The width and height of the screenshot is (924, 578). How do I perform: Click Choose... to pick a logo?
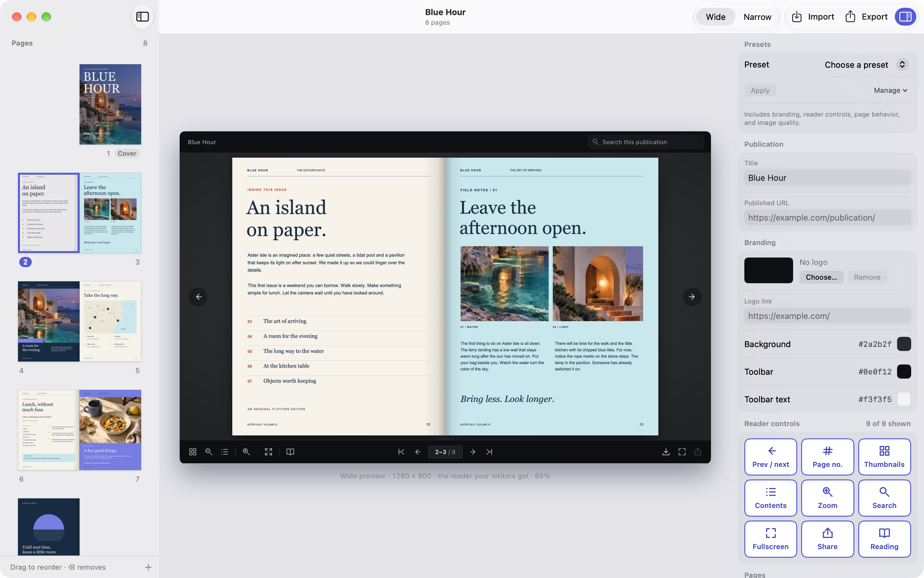[x=821, y=277]
